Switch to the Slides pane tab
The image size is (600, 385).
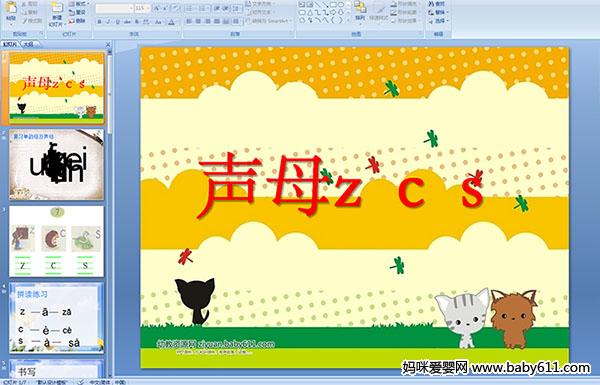(x=10, y=44)
